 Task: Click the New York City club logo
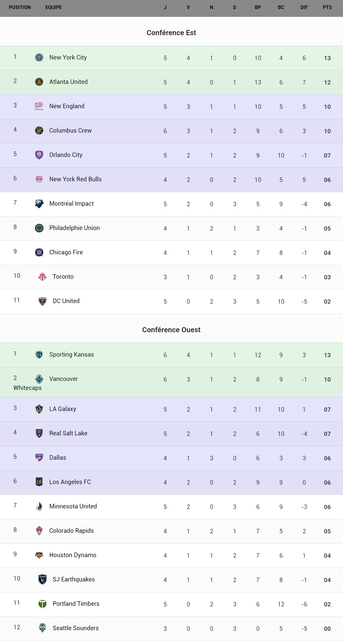click(x=39, y=57)
